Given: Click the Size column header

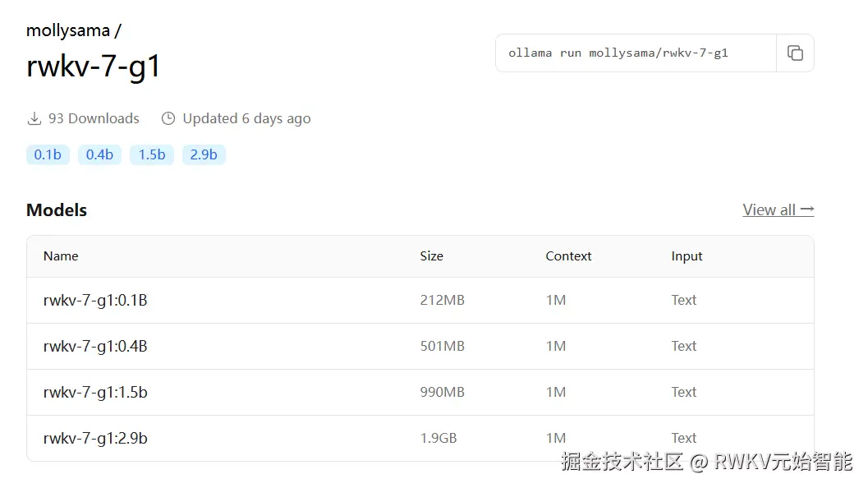Looking at the screenshot, I should (x=432, y=256).
